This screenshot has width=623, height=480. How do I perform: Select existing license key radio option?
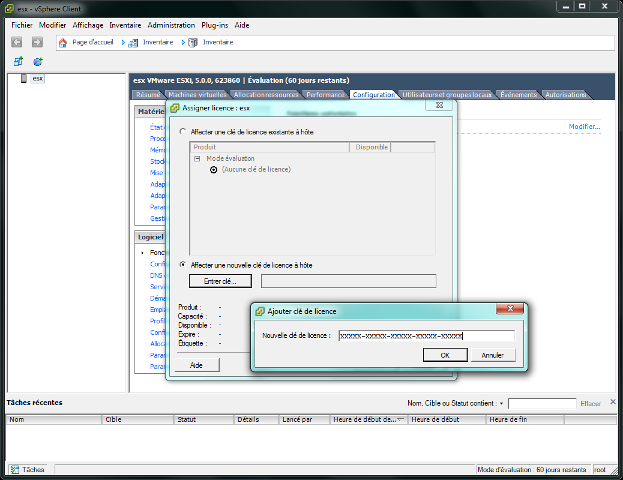182,132
